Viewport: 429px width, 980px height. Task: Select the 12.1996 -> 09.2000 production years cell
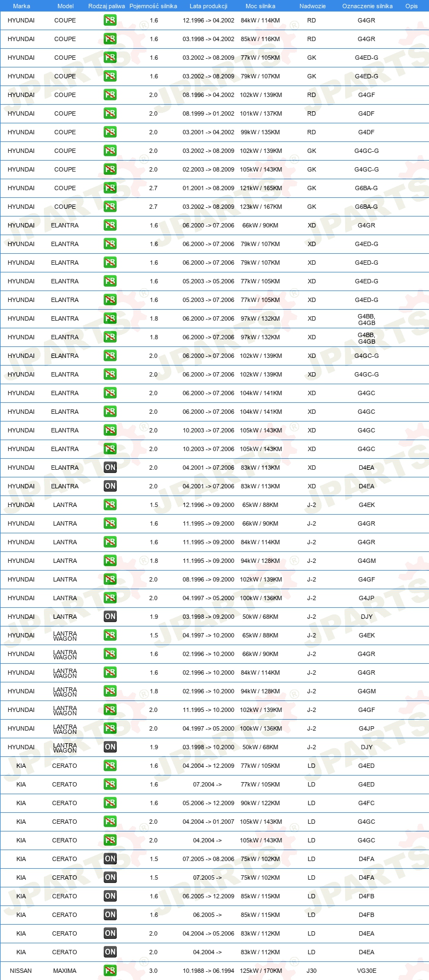click(x=208, y=505)
